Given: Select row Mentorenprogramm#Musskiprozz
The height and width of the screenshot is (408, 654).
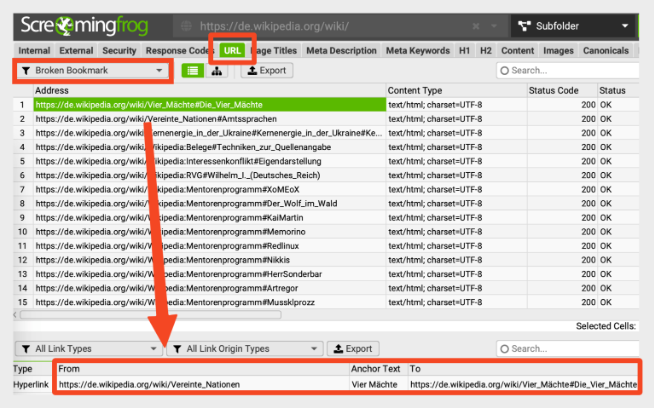Looking at the screenshot, I should [209, 302].
